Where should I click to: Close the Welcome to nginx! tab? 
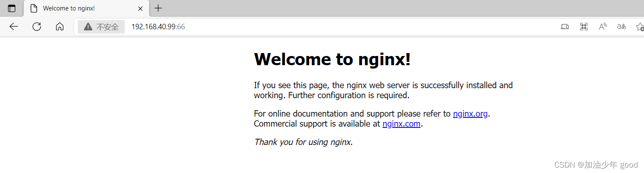tap(140, 8)
